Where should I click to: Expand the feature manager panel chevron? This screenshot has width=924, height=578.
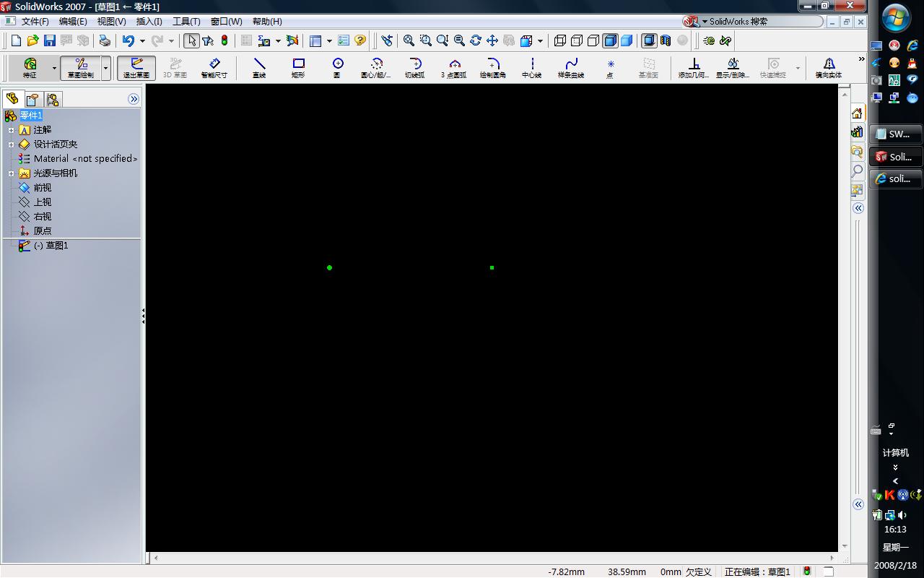[134, 99]
